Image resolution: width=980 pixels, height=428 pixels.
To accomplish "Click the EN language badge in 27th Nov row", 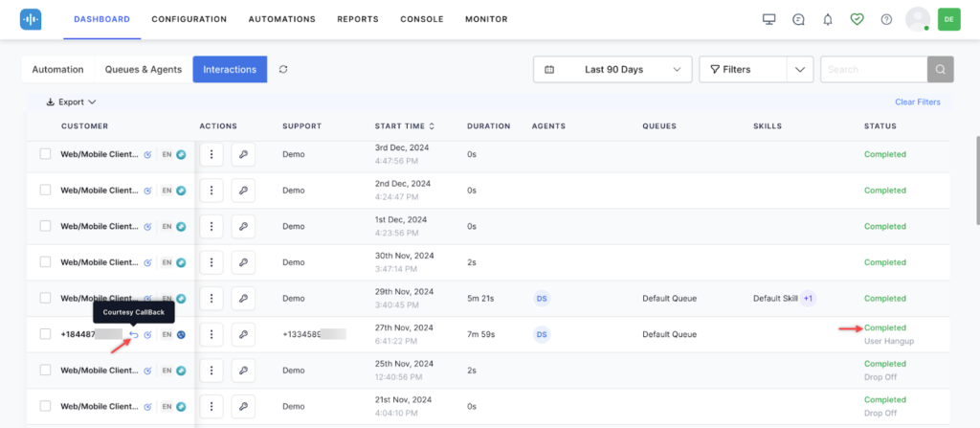I will coord(167,335).
